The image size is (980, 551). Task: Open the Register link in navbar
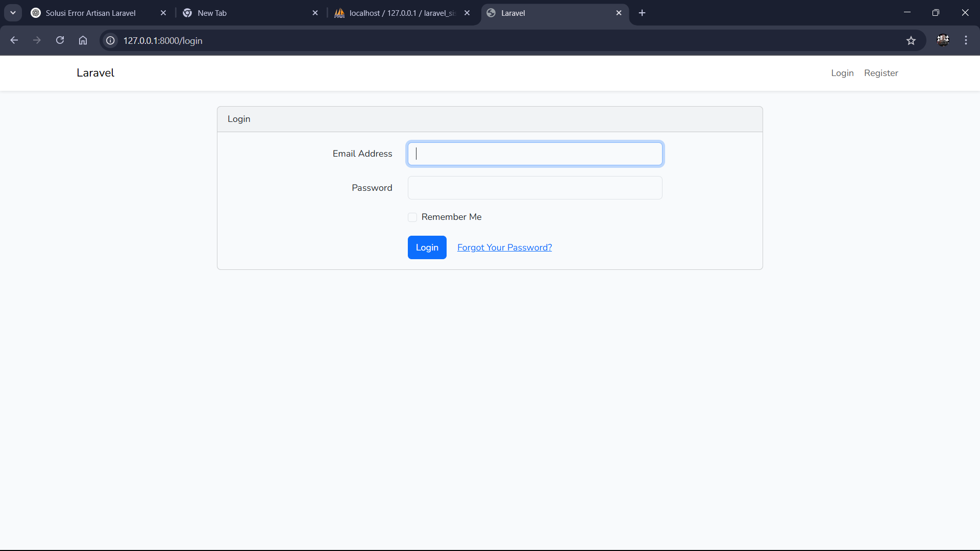coord(880,73)
